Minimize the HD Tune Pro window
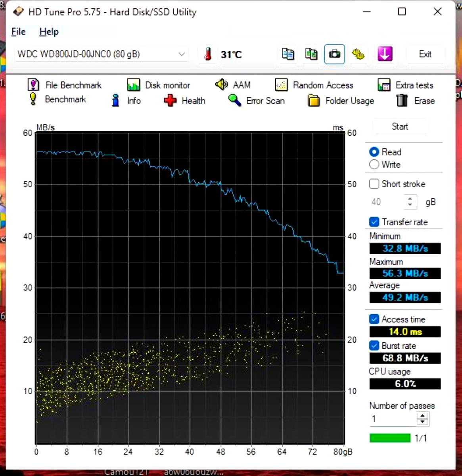Image resolution: width=462 pixels, height=476 pixels. click(367, 12)
